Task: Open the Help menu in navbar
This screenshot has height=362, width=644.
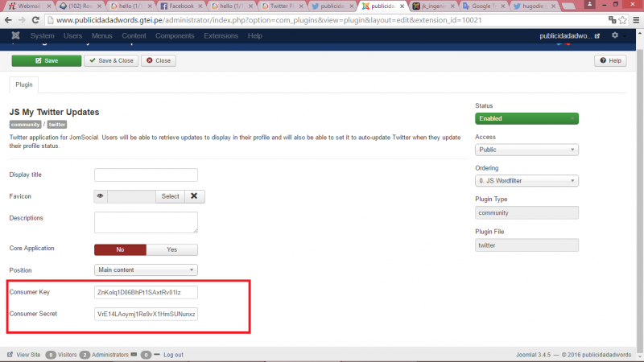Action: click(254, 35)
